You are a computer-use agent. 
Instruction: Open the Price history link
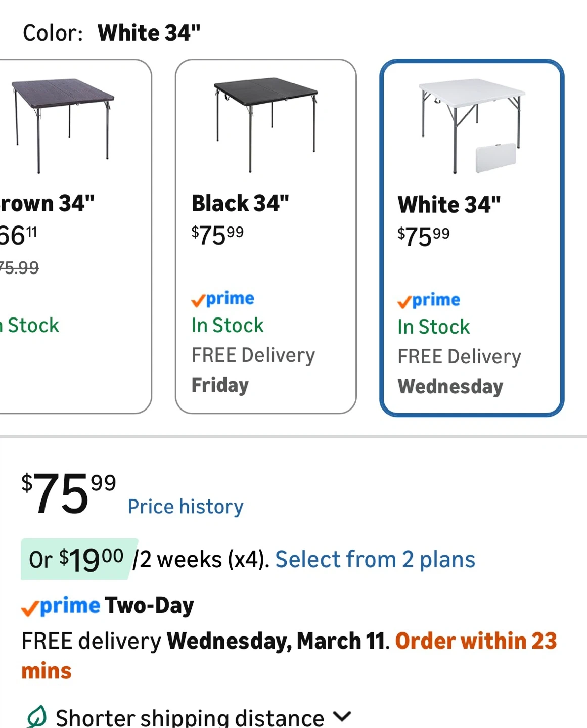click(186, 507)
